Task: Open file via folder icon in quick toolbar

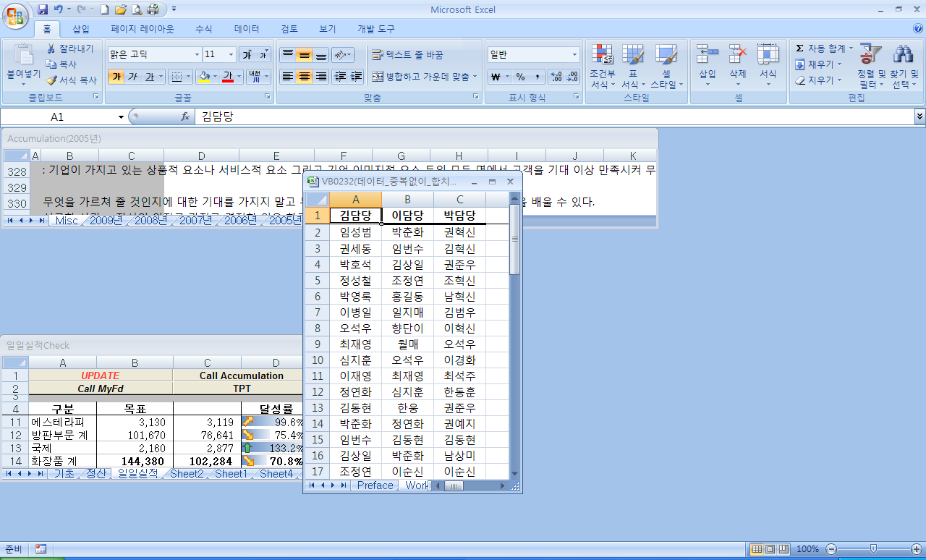Action: [121, 9]
